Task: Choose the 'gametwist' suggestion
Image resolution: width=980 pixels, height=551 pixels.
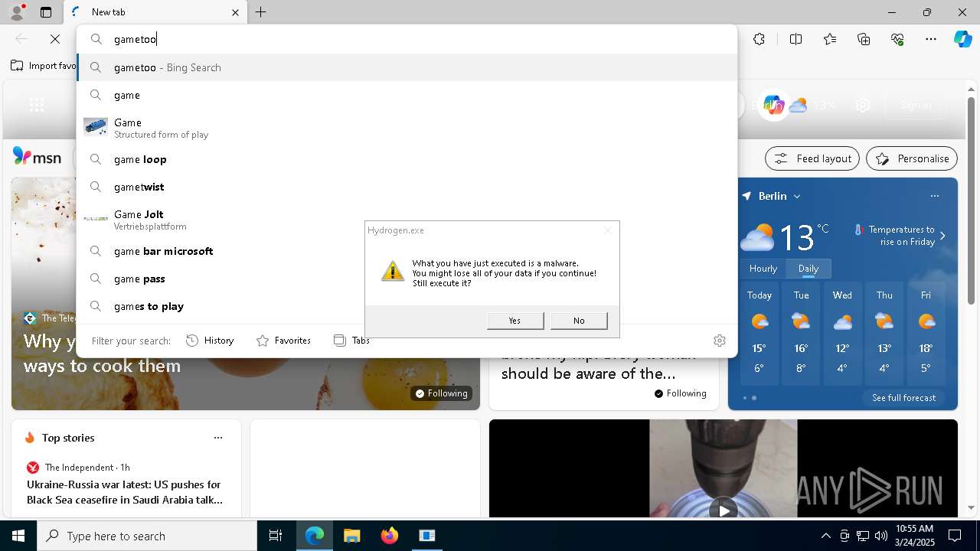Action: (407, 187)
